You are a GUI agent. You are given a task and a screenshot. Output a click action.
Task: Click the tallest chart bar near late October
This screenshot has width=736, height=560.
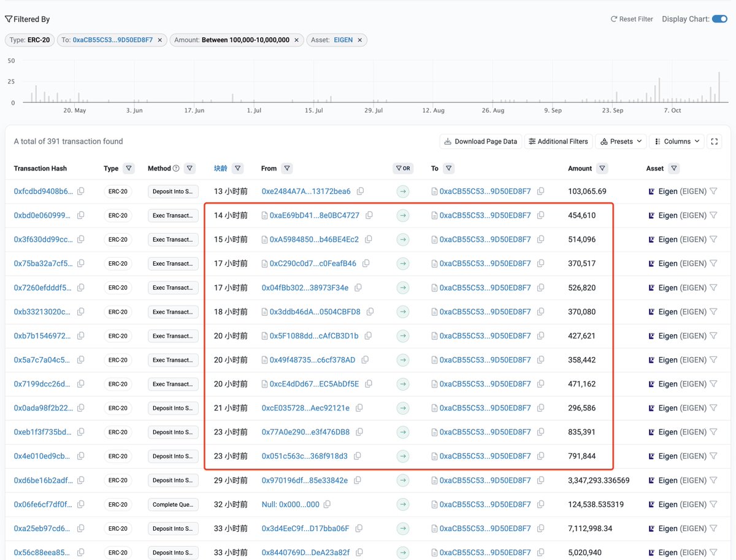[x=719, y=87]
